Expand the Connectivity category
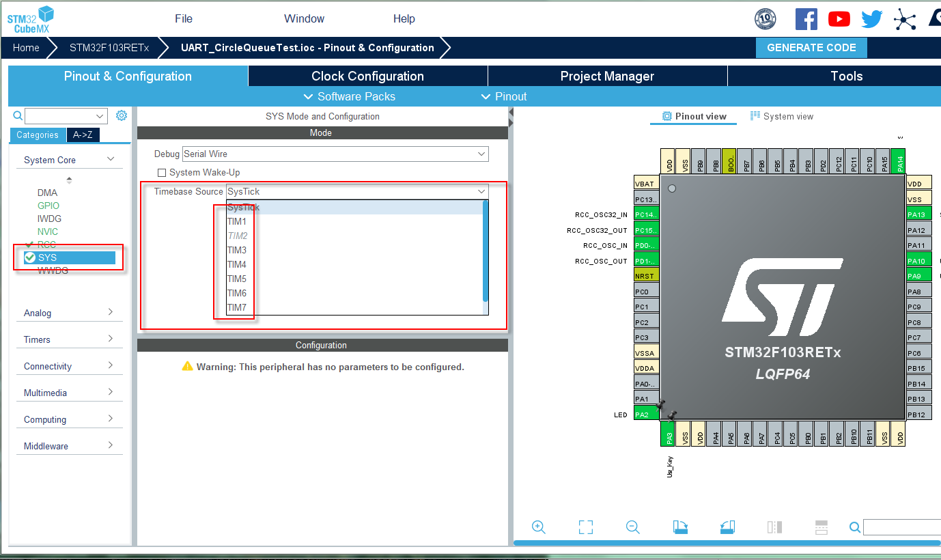The height and width of the screenshot is (560, 941). [x=111, y=365]
